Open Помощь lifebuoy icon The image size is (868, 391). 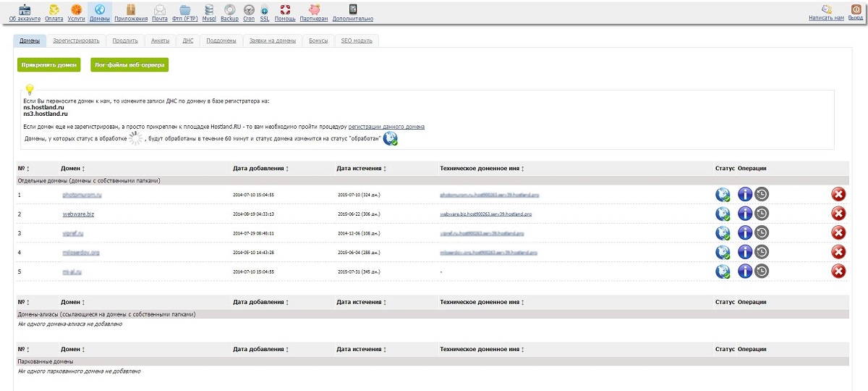(285, 10)
